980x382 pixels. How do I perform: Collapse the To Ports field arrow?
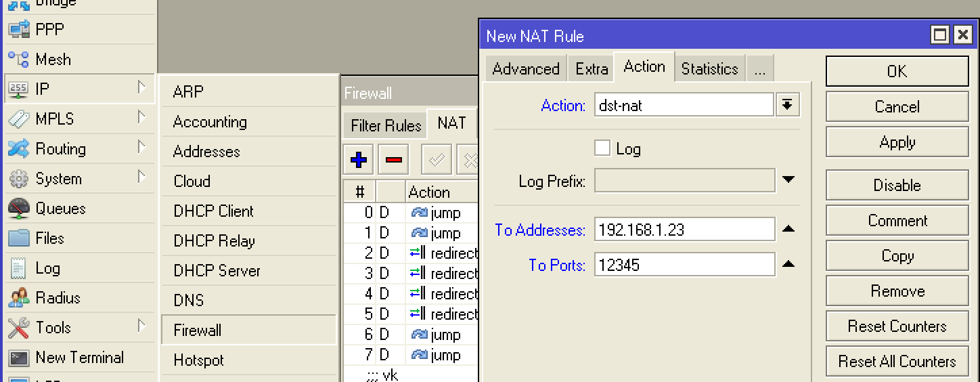(x=788, y=264)
